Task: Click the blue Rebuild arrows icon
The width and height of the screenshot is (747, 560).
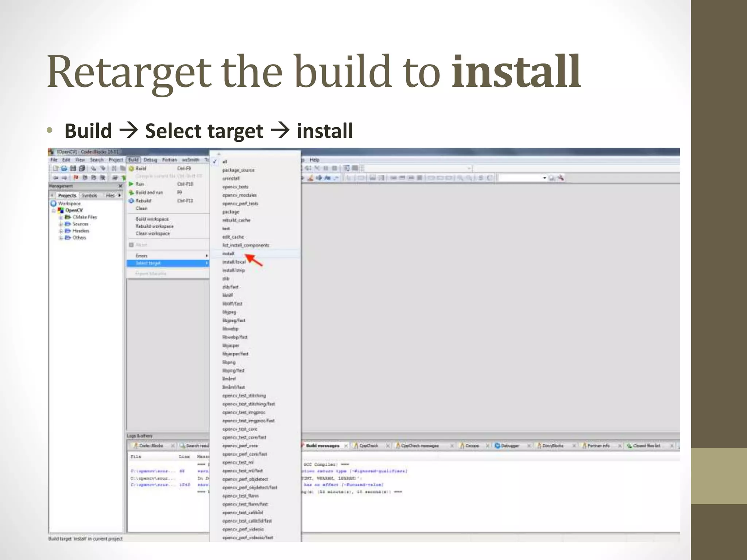Action: pyautogui.click(x=132, y=201)
